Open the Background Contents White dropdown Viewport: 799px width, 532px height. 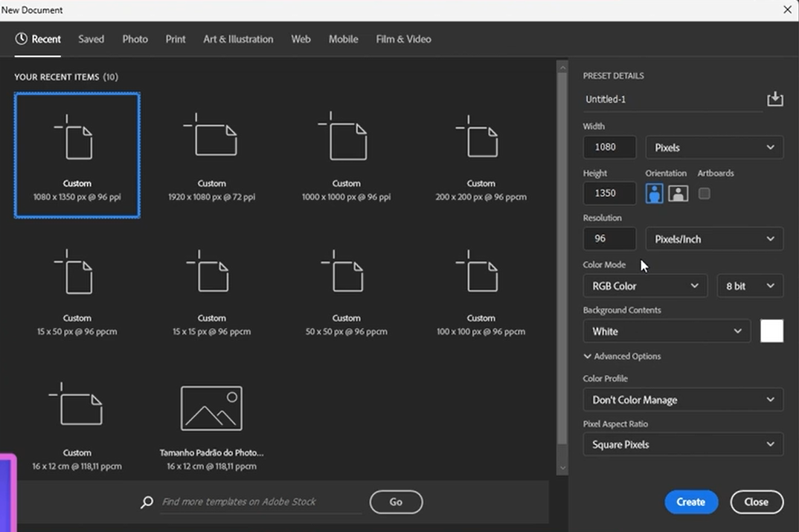667,331
